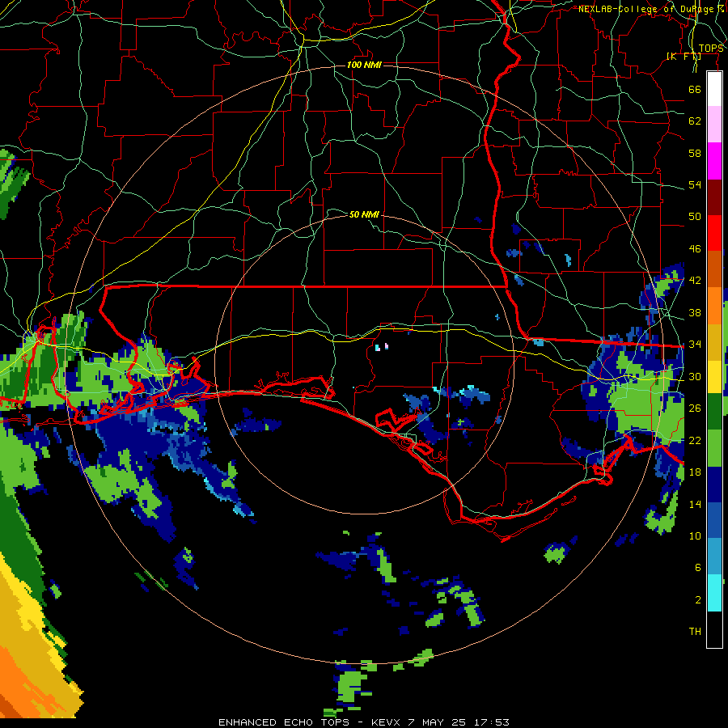Viewport: 728px width, 728px height.
Task: Click the sky blue 14 kft swatch
Action: point(714,557)
